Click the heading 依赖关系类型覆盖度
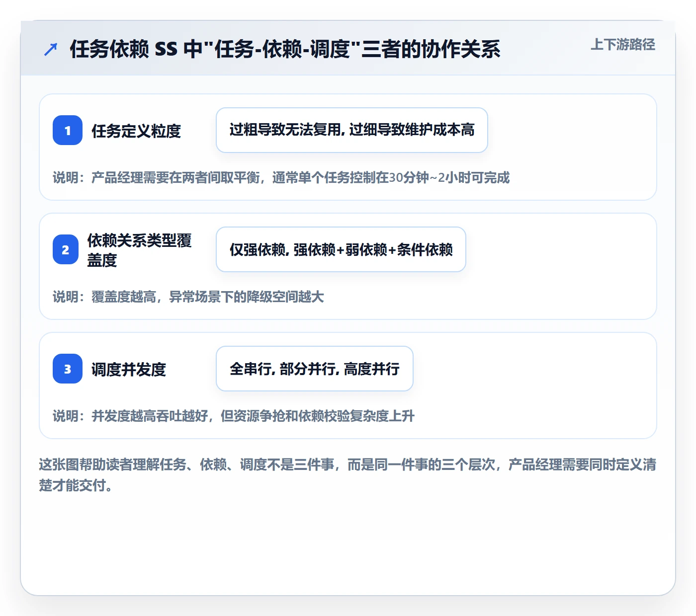This screenshot has width=696, height=616. [140, 250]
